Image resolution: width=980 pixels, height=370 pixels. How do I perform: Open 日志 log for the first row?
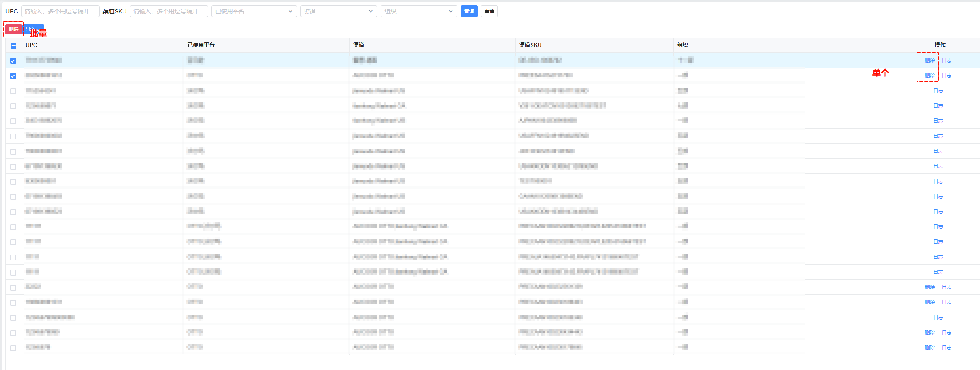[x=946, y=60]
